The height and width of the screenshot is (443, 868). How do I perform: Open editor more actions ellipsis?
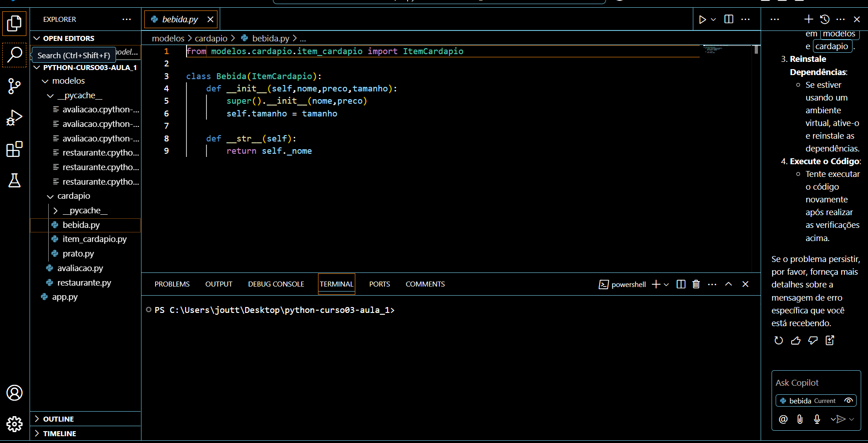pos(745,20)
